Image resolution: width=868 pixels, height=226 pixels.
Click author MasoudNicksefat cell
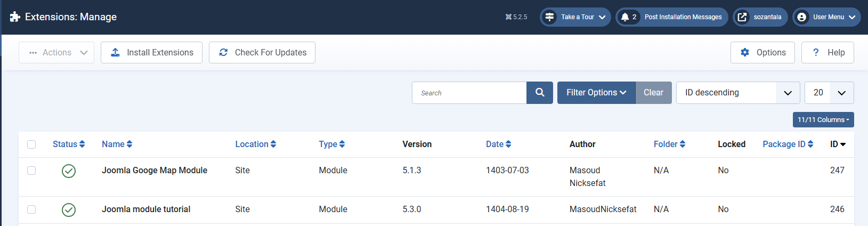point(603,209)
